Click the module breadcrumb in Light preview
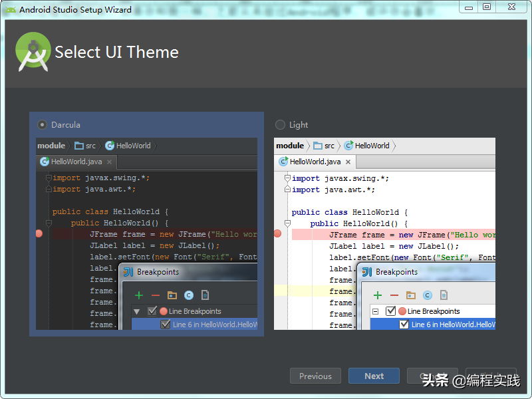Image resolution: width=532 pixels, height=399 pixels. pyautogui.click(x=290, y=146)
